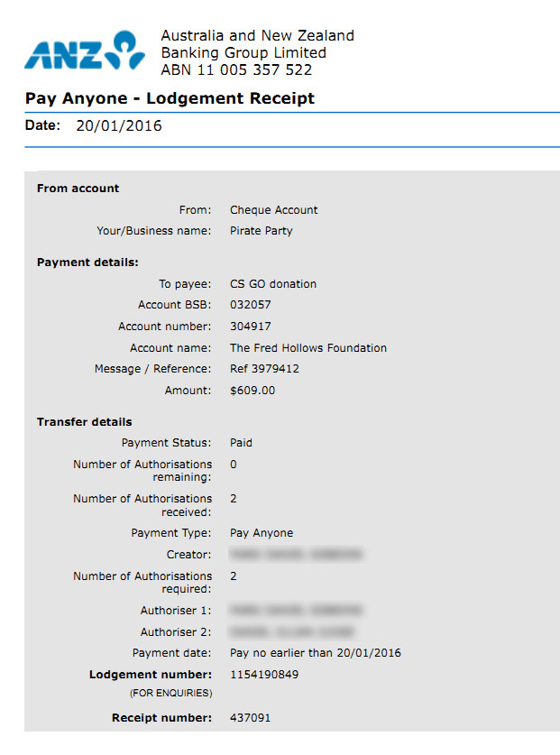Click authorisations remaining value 0

(x=234, y=465)
